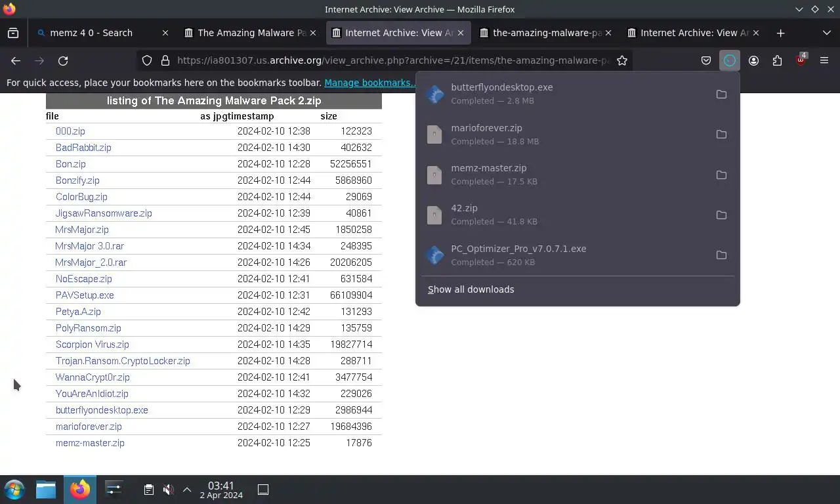Open the Extensions puzzle icon
Screen dimensions: 840x504
tap(777, 60)
